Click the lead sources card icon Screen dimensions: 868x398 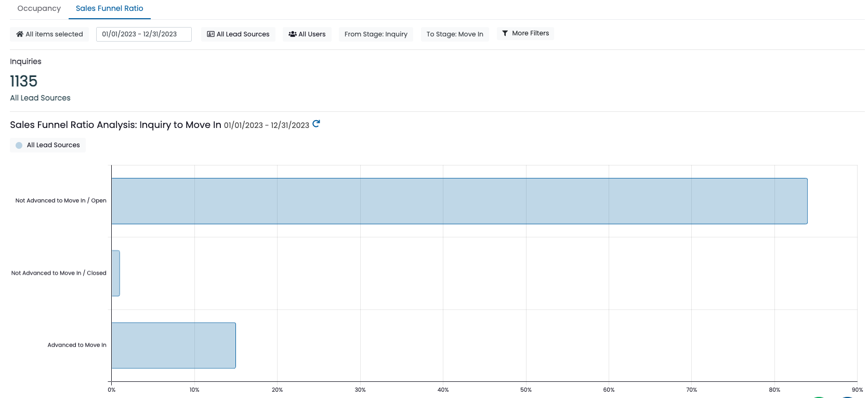tap(211, 34)
